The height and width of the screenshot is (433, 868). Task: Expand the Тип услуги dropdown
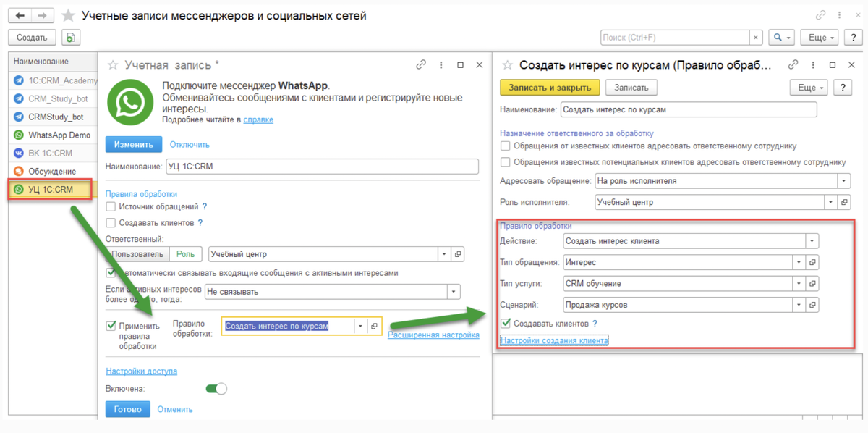799,284
